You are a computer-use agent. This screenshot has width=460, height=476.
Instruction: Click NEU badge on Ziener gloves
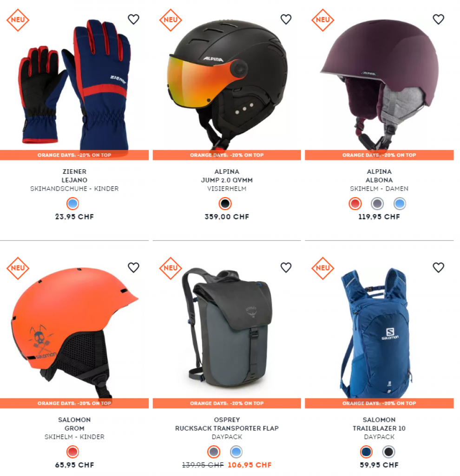(x=18, y=20)
